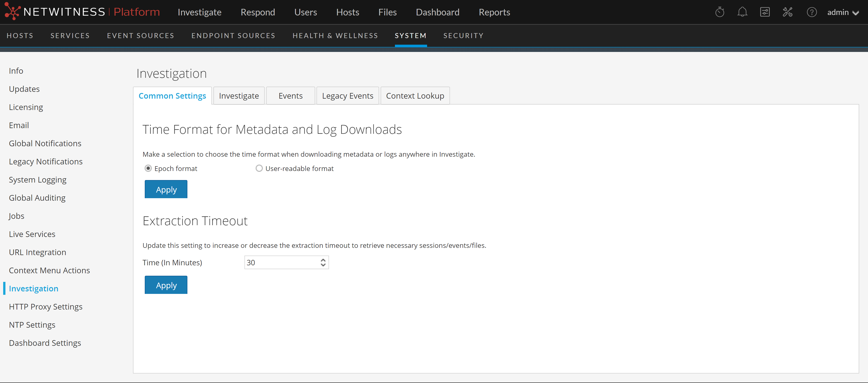Go to Health & Wellness section
This screenshot has height=383, width=868.
335,36
